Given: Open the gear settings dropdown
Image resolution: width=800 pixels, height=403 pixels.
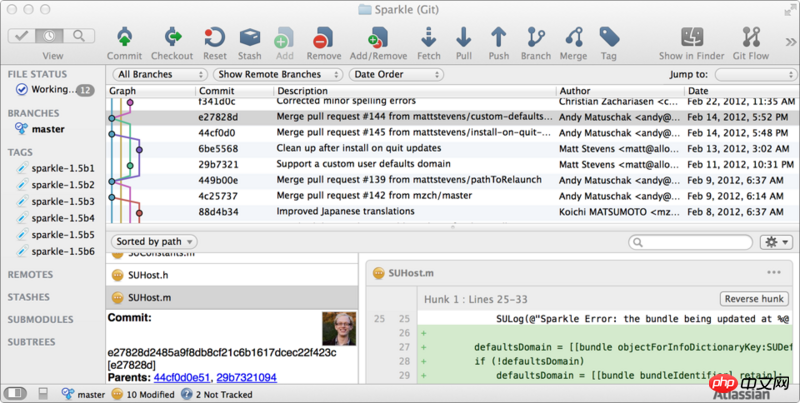Looking at the screenshot, I should [777, 242].
